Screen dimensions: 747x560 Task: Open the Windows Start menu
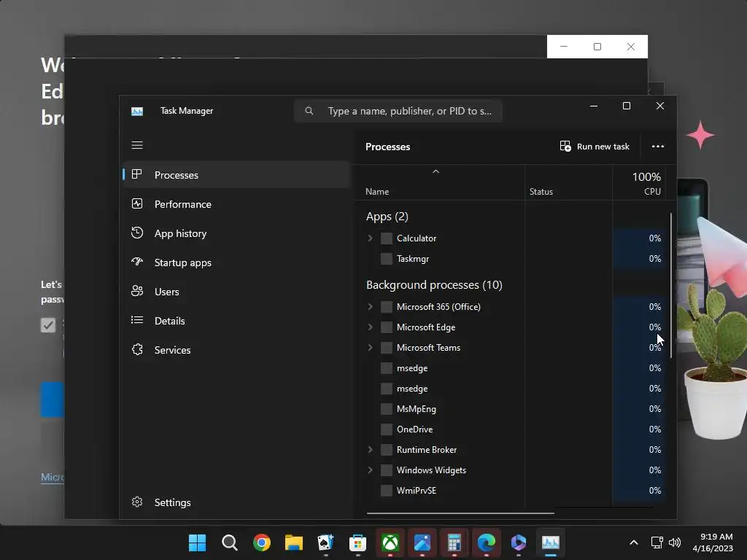coord(197,542)
